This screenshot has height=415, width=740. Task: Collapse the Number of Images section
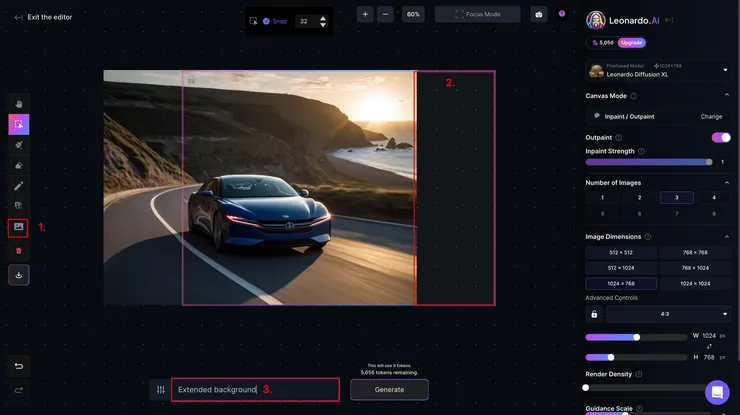tap(726, 183)
